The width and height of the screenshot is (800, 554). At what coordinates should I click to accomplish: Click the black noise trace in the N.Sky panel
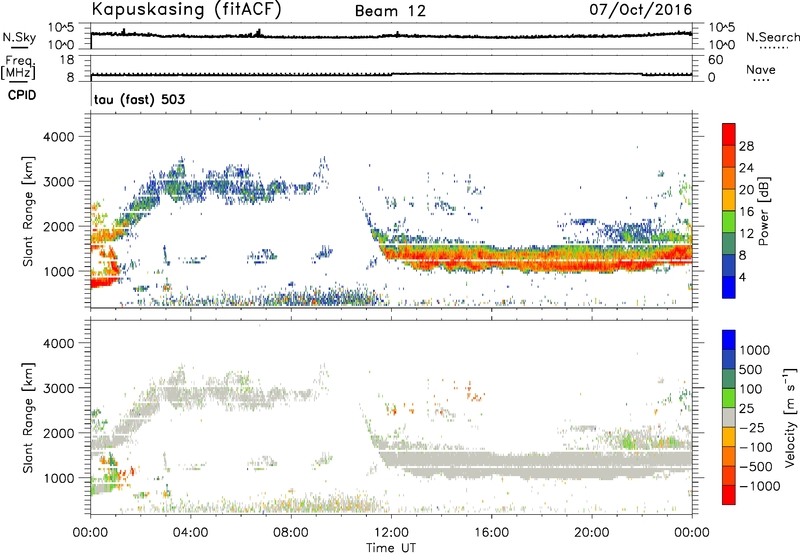391,36
